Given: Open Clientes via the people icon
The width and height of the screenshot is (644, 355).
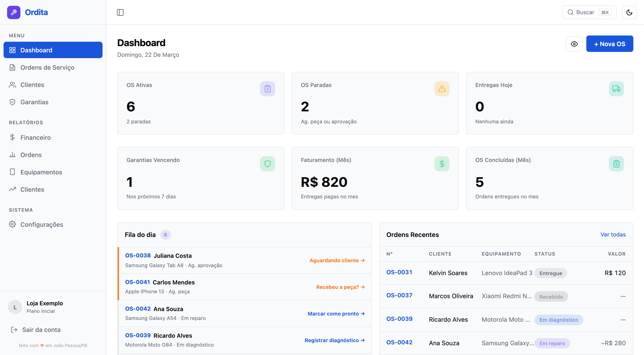Looking at the screenshot, I should (12, 85).
